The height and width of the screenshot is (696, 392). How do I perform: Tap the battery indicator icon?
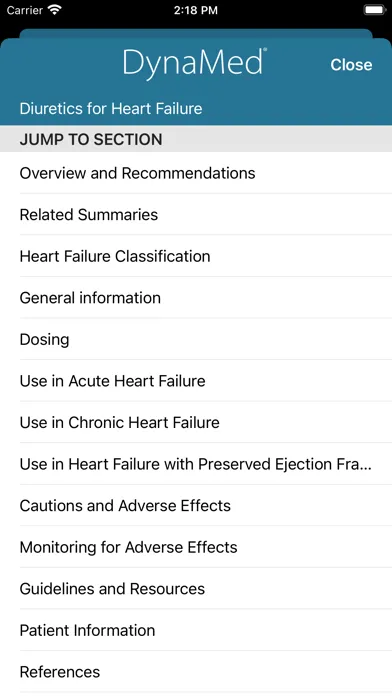tap(374, 10)
